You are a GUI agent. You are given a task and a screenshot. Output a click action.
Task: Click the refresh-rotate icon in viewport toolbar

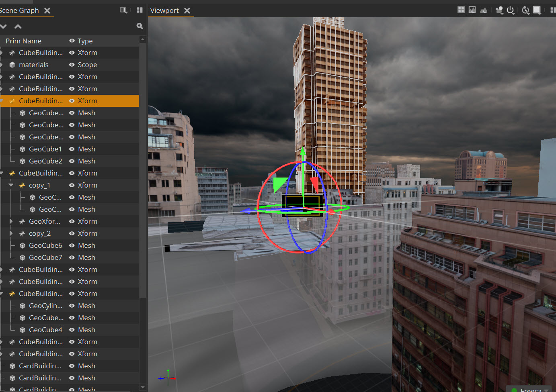pyautogui.click(x=526, y=10)
